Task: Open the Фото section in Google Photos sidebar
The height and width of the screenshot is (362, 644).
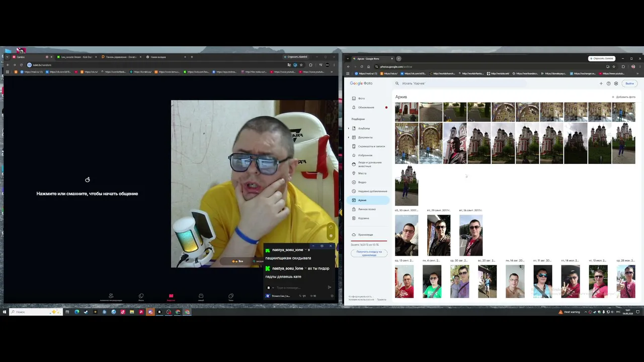Action: [x=367, y=99]
